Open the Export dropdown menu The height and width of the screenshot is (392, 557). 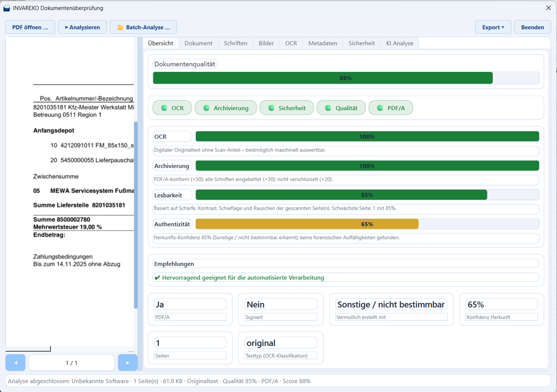493,27
